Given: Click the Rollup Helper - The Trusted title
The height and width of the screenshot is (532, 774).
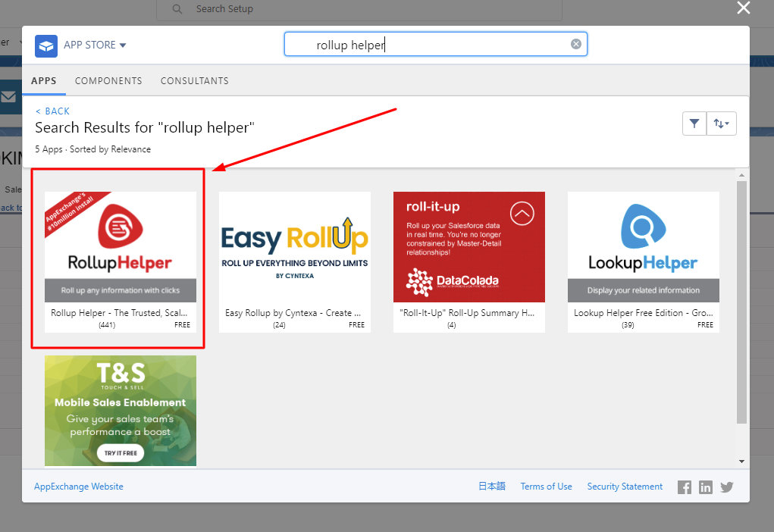Looking at the screenshot, I should 119,313.
